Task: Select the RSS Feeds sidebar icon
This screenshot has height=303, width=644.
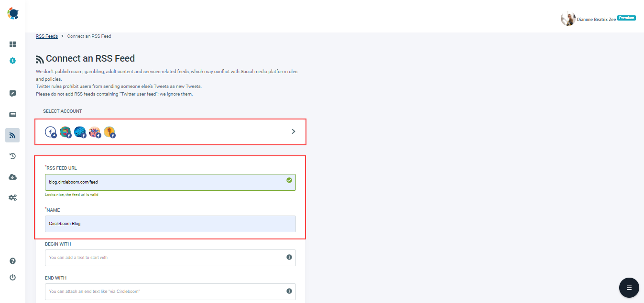Action: tap(13, 135)
